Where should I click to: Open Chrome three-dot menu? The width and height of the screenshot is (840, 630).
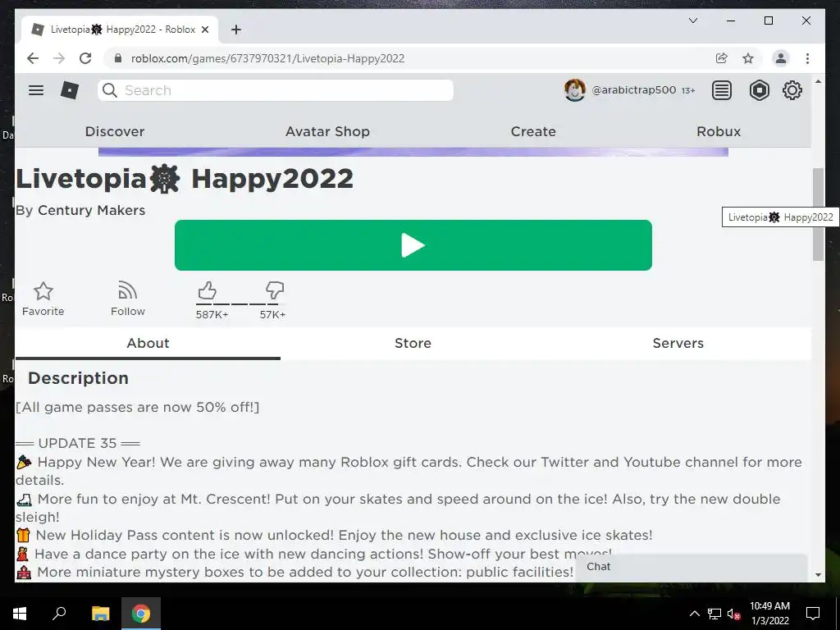807,58
